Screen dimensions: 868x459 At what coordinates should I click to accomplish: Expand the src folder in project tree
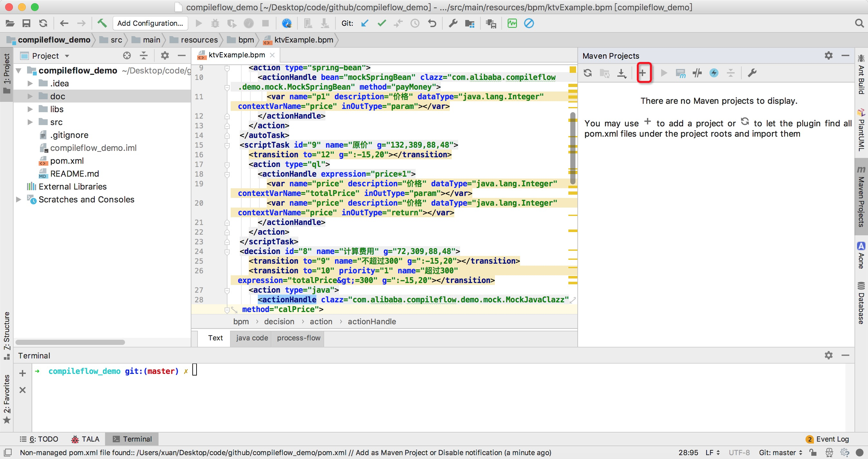(30, 122)
